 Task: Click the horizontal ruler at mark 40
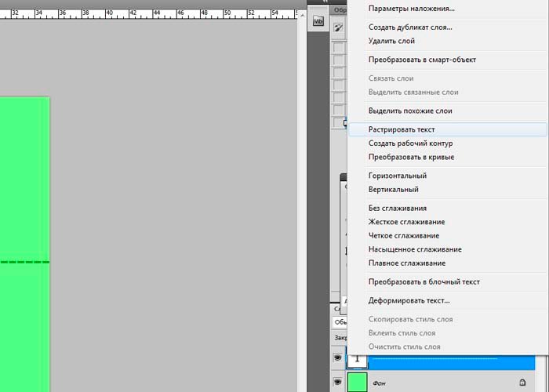point(109,13)
